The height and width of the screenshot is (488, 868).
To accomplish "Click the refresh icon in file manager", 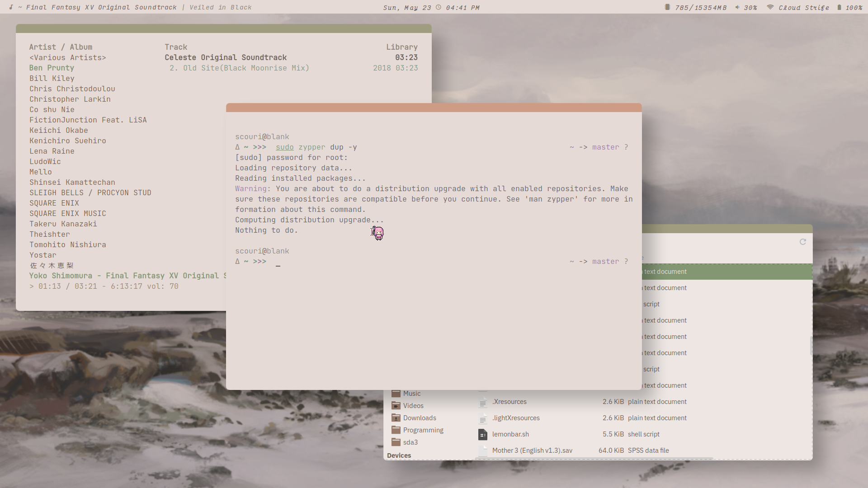I will 803,242.
